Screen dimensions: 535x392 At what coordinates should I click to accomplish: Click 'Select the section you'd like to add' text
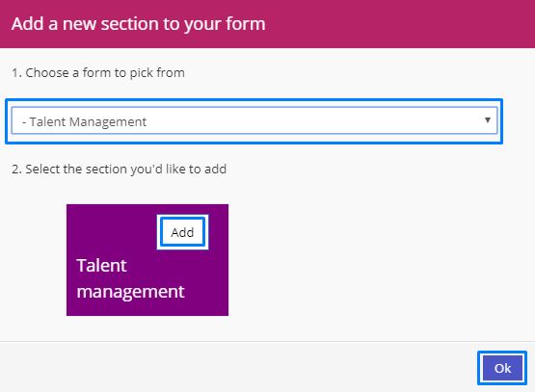click(x=120, y=170)
